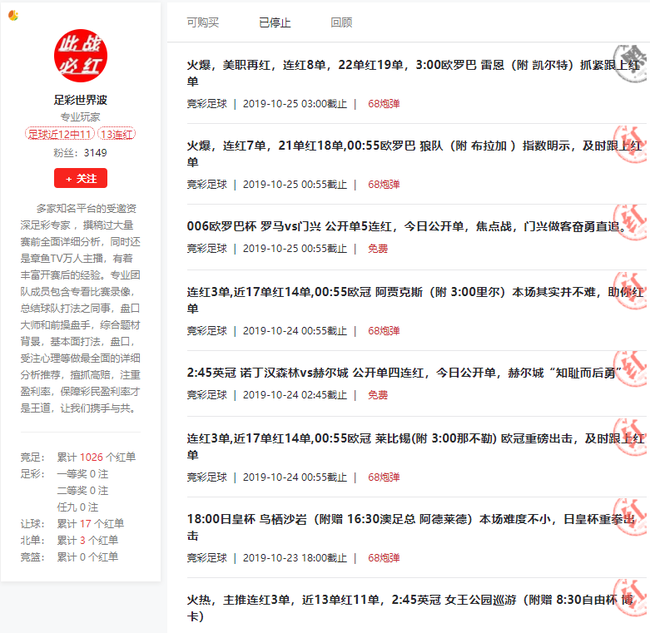650x633 pixels.
Task: Click the 累计 3 个红单 北单 statistic
Action: pyautogui.click(x=87, y=540)
